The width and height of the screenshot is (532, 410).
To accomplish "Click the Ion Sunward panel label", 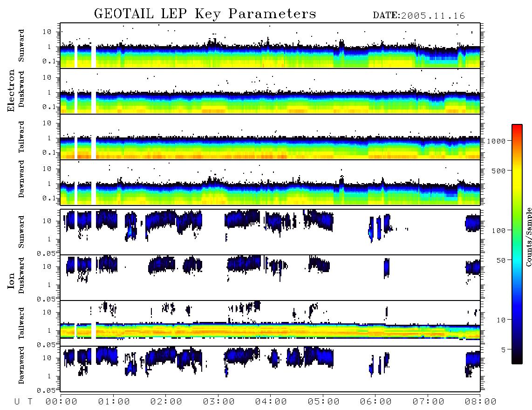I will click(x=21, y=232).
